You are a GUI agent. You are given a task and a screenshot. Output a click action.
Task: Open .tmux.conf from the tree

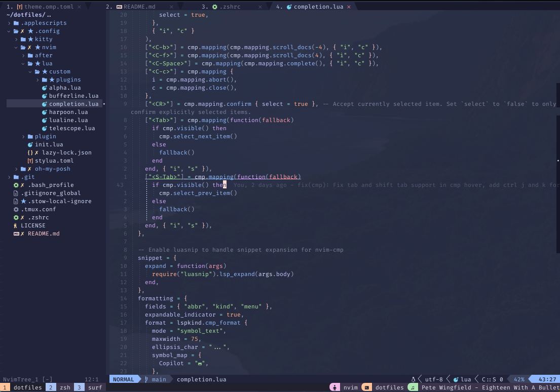coord(38,209)
